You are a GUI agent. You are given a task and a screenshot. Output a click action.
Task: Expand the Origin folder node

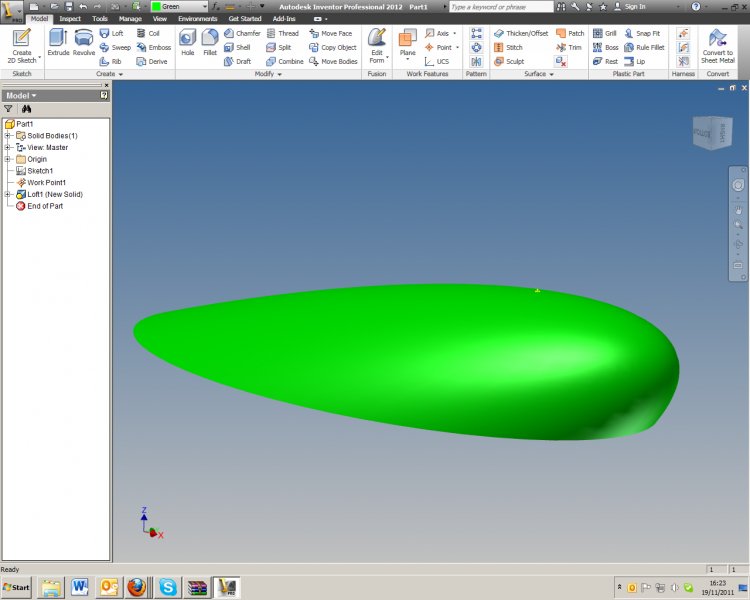[7, 159]
